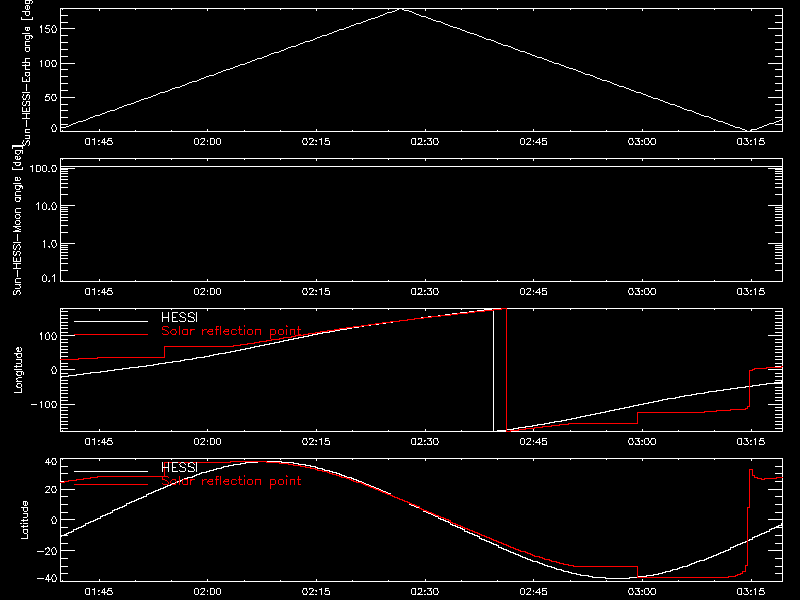800x600 pixels.
Task: Select HESSI legend label in Longitude plot
Action: coord(179,318)
